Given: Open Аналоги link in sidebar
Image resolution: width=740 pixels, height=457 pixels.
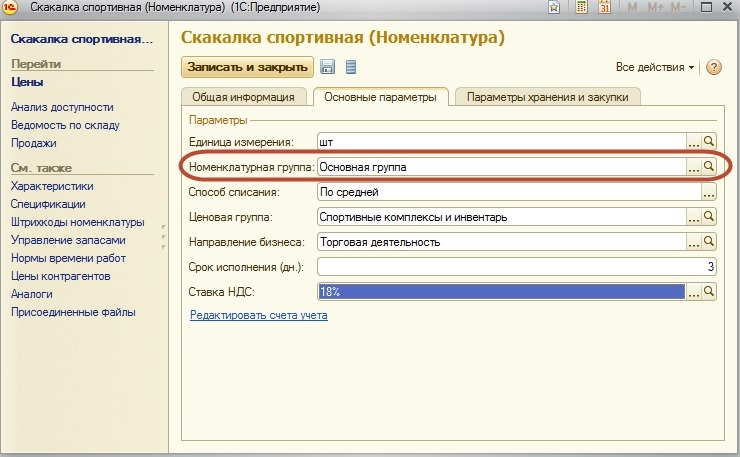Looking at the screenshot, I should (32, 294).
